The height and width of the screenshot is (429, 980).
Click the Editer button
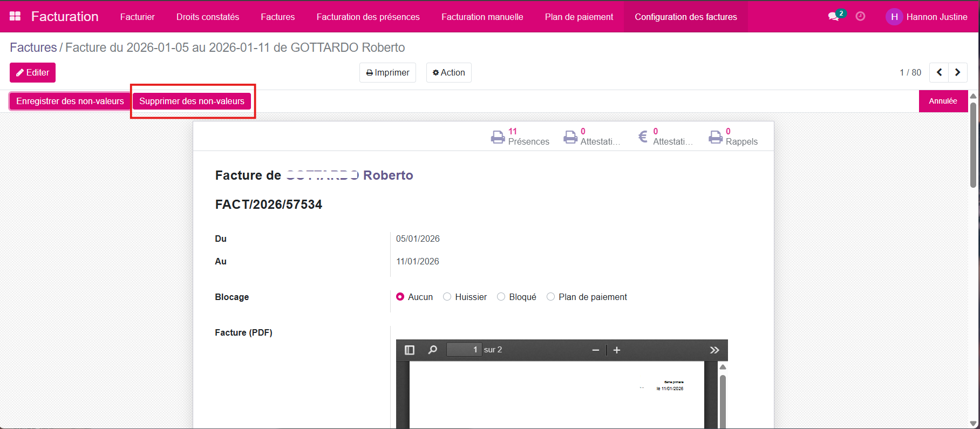point(32,72)
